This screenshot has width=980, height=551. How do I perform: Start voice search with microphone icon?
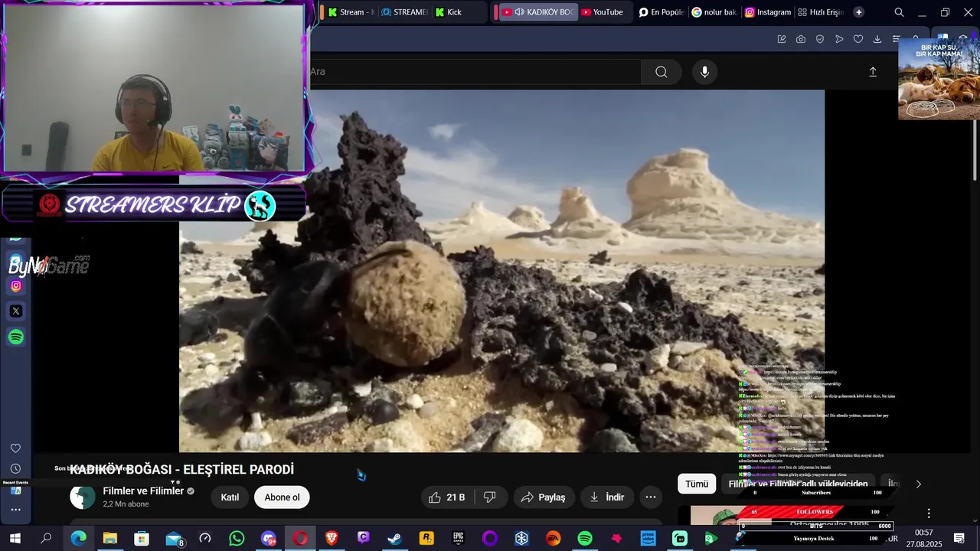pos(705,72)
